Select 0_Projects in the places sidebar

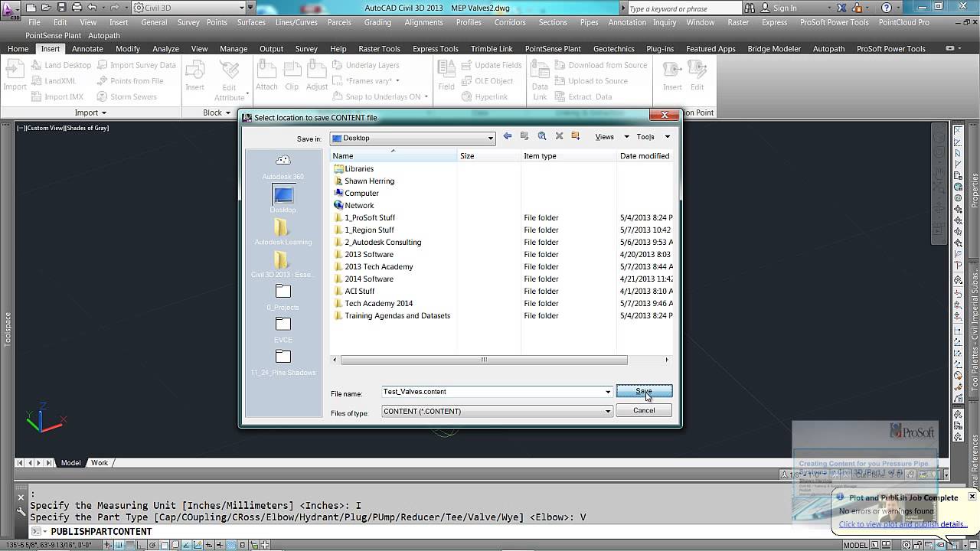(x=283, y=297)
